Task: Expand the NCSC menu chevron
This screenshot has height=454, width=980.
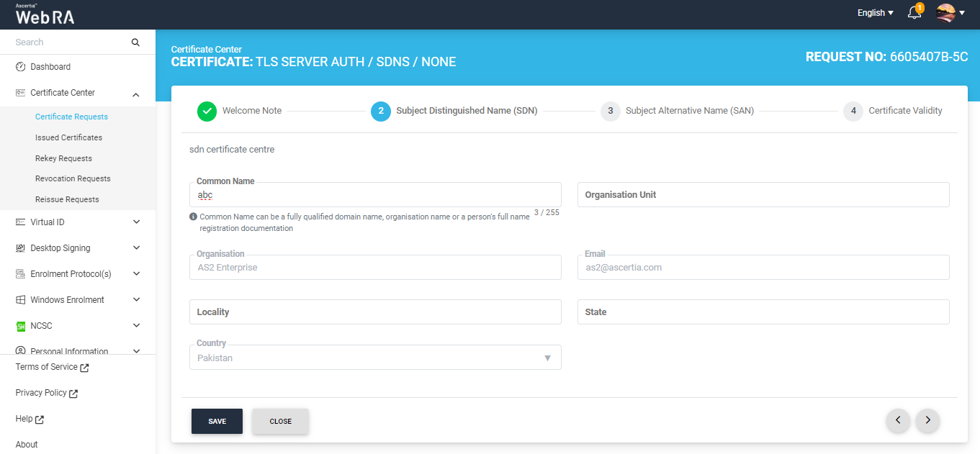Action: [136, 326]
